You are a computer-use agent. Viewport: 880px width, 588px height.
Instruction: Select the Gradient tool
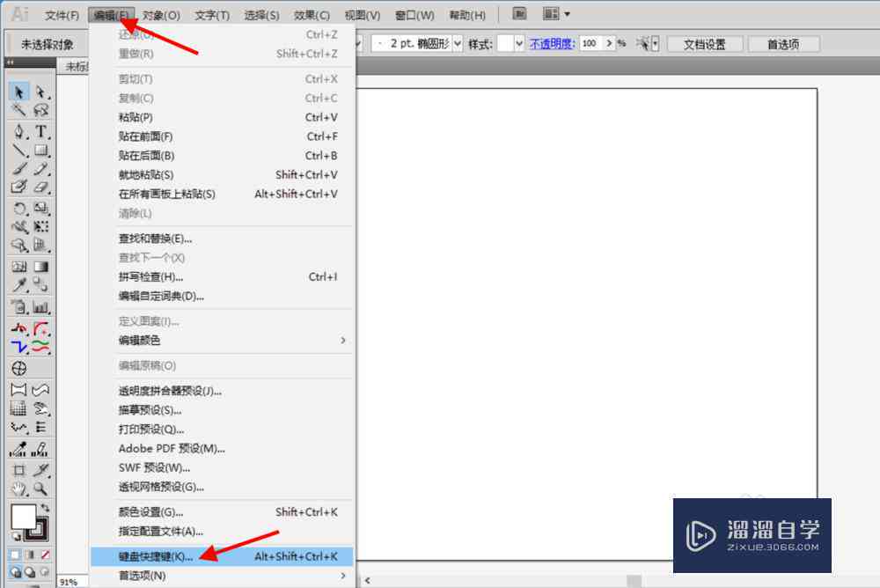click(41, 267)
